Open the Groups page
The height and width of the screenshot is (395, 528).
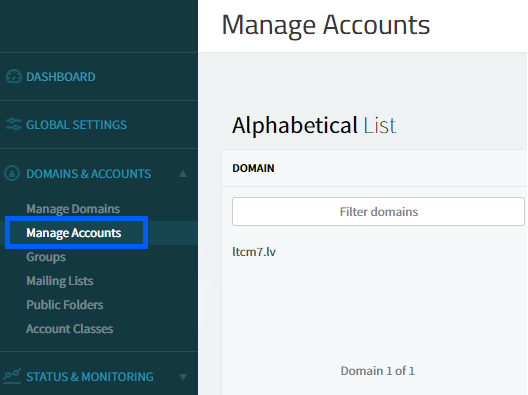[x=46, y=257]
